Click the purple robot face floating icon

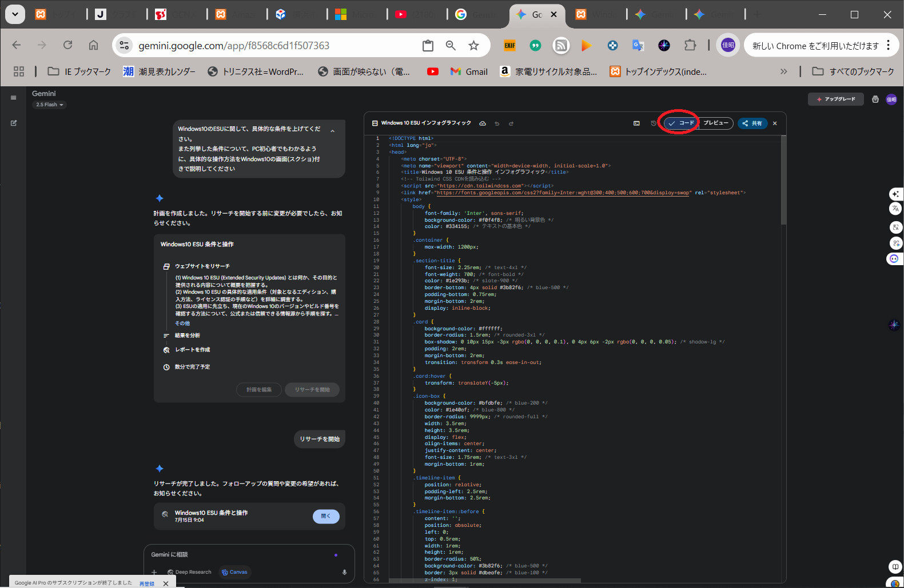click(x=894, y=259)
